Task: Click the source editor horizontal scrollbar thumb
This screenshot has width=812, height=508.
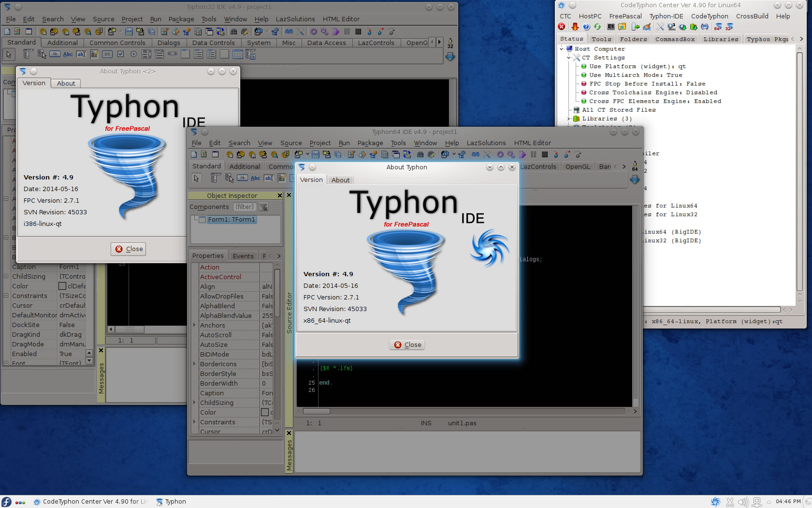Action: (x=316, y=411)
